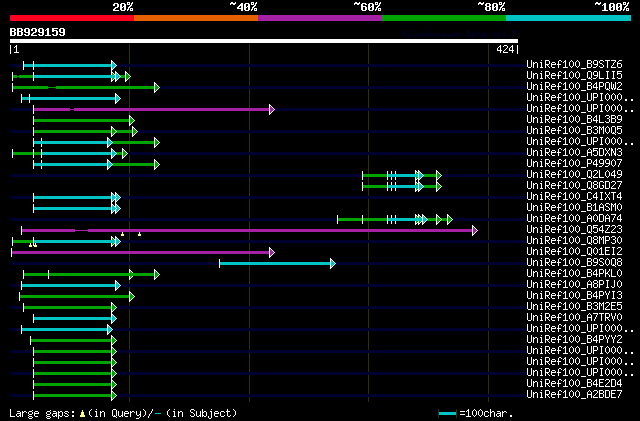Select the UniRef100_A0DA74 label

click(574, 218)
